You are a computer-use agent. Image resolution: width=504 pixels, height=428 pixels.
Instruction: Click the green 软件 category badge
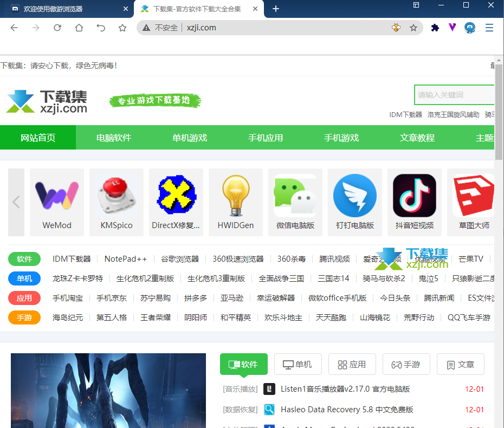(x=24, y=259)
